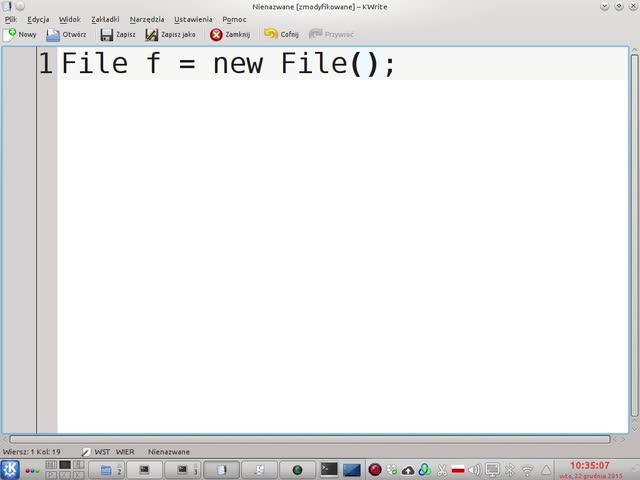This screenshot has height=480, width=640.
Task: Launch the Konsole terminal icon in panel
Action: pos(329,469)
